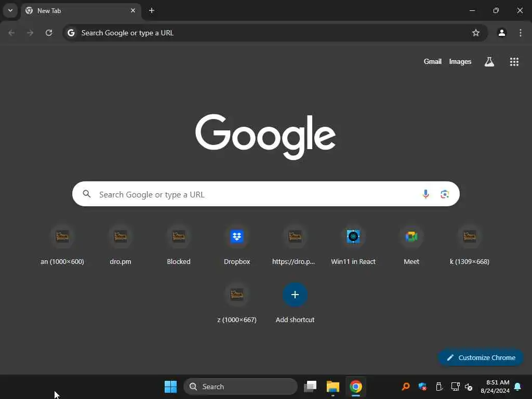Open Chrome three-dot menu
This screenshot has width=532, height=399.
(521, 33)
